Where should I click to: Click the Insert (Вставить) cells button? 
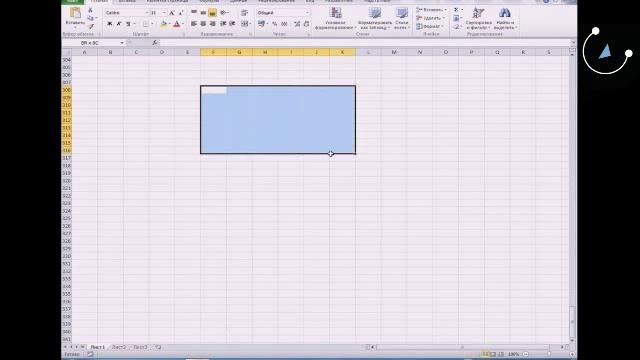pos(431,10)
